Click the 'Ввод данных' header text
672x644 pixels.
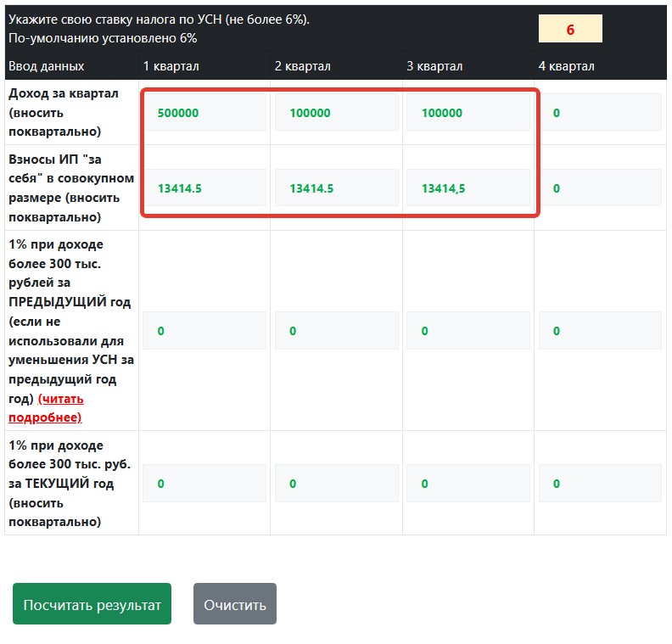[x=47, y=66]
